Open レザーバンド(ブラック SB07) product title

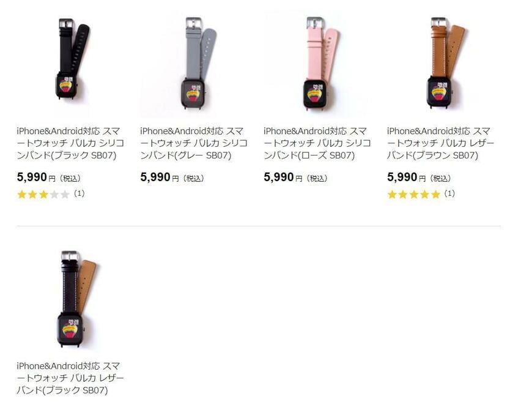pyautogui.click(x=70, y=378)
